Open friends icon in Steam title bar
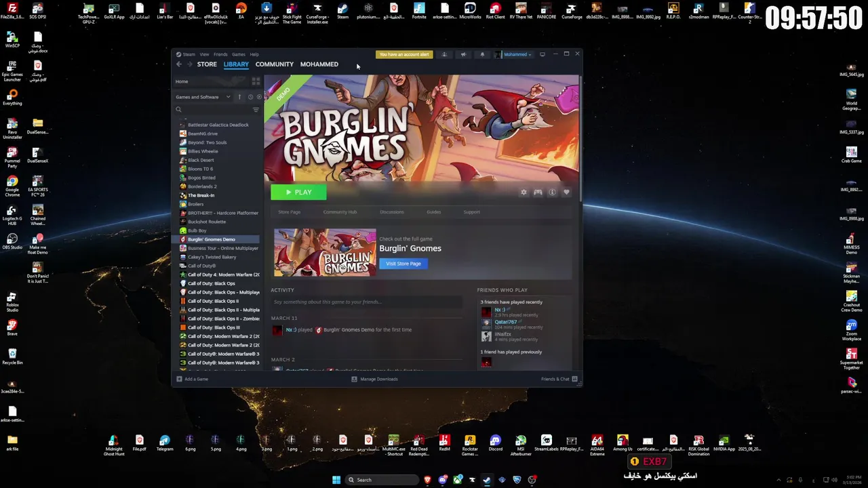Screen dimensions: 868x488 coord(444,54)
